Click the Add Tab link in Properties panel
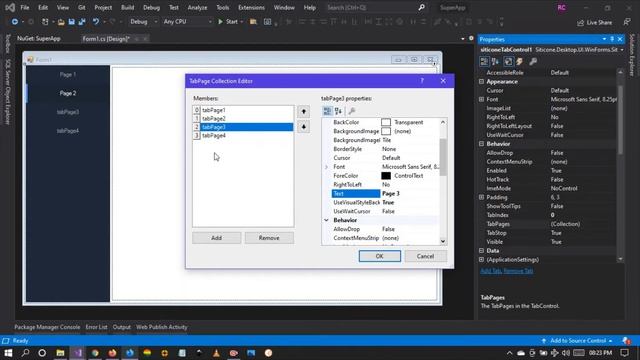The image size is (640, 360). click(491, 271)
